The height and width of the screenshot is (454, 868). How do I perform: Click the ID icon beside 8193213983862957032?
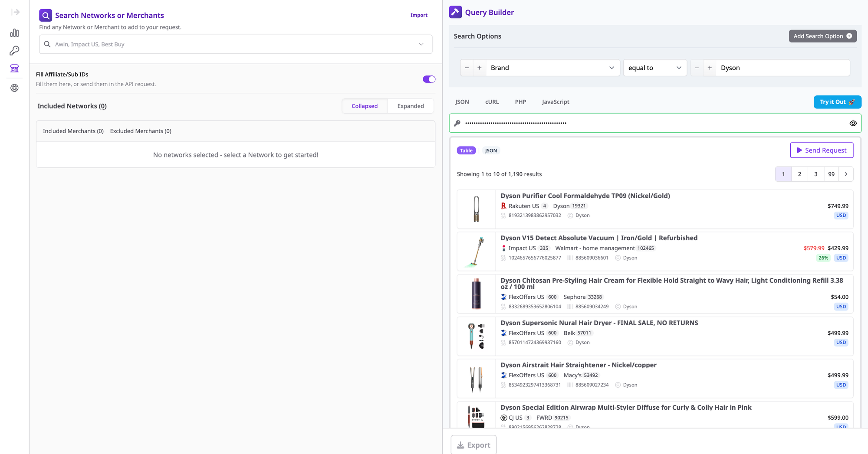[x=503, y=216]
